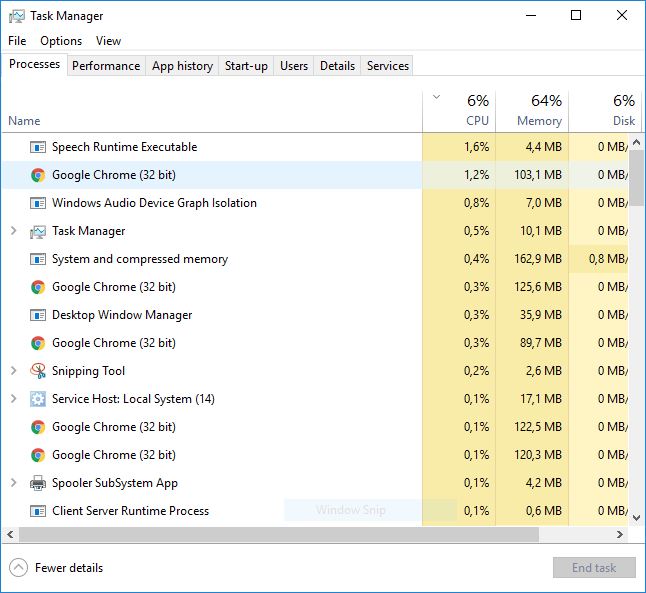Click the End task button

[594, 568]
